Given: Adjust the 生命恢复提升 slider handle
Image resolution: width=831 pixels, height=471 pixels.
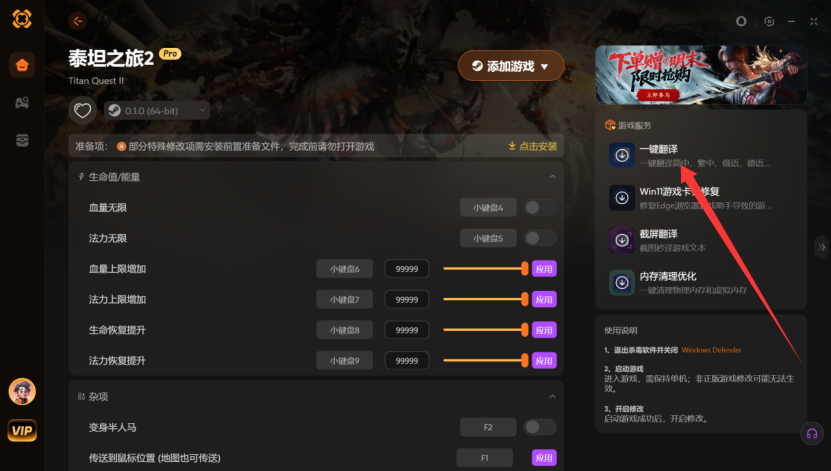Looking at the screenshot, I should point(524,330).
